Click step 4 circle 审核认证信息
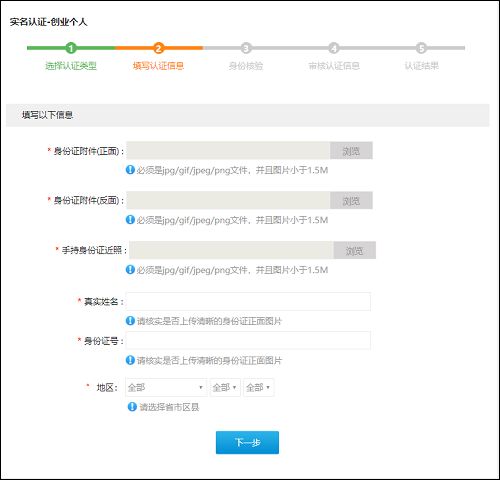Image resolution: width=500 pixels, height=480 pixels. point(334,48)
